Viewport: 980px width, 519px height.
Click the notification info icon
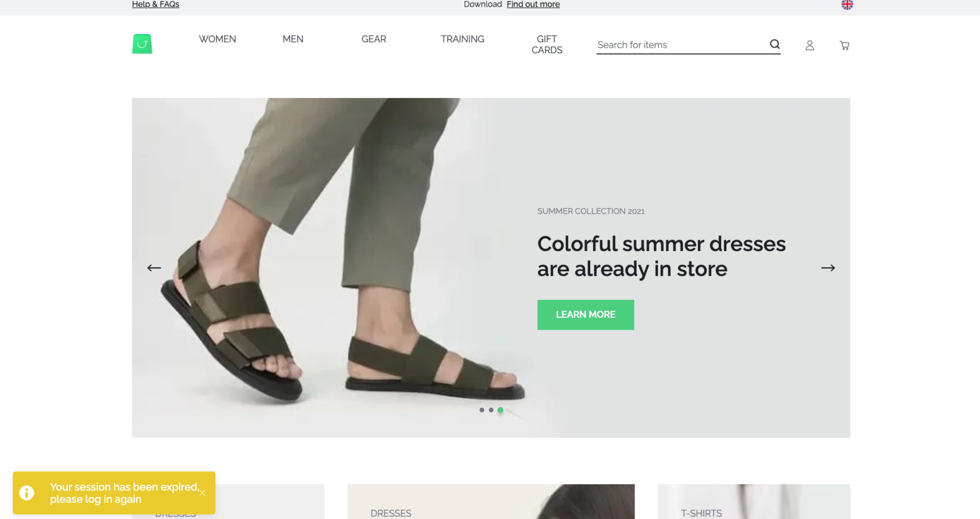coord(27,493)
